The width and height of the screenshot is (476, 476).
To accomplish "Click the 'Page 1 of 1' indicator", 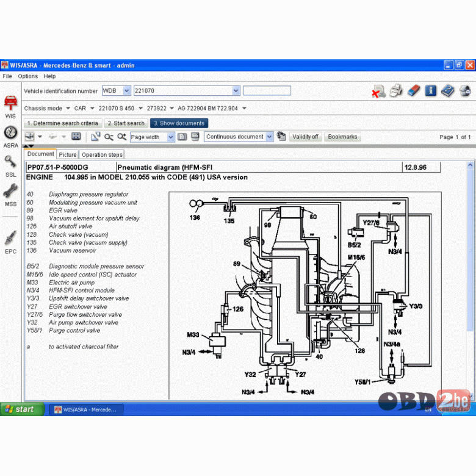I will tap(455, 137).
